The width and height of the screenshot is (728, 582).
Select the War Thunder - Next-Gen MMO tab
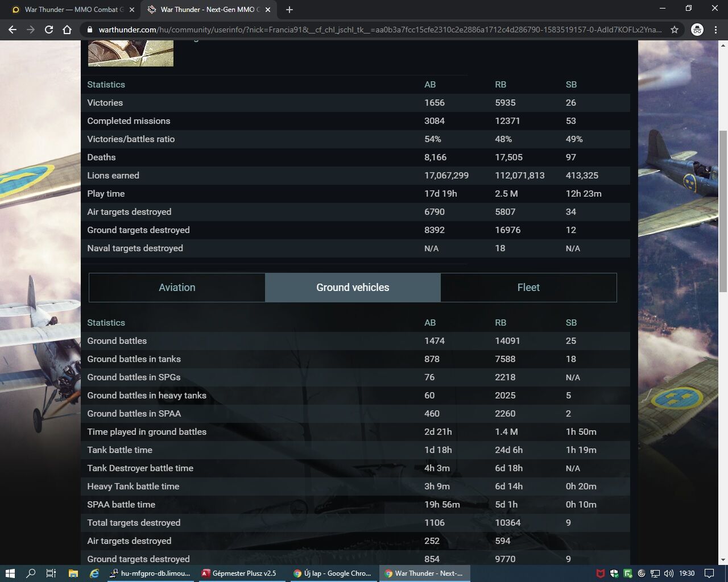(209, 10)
